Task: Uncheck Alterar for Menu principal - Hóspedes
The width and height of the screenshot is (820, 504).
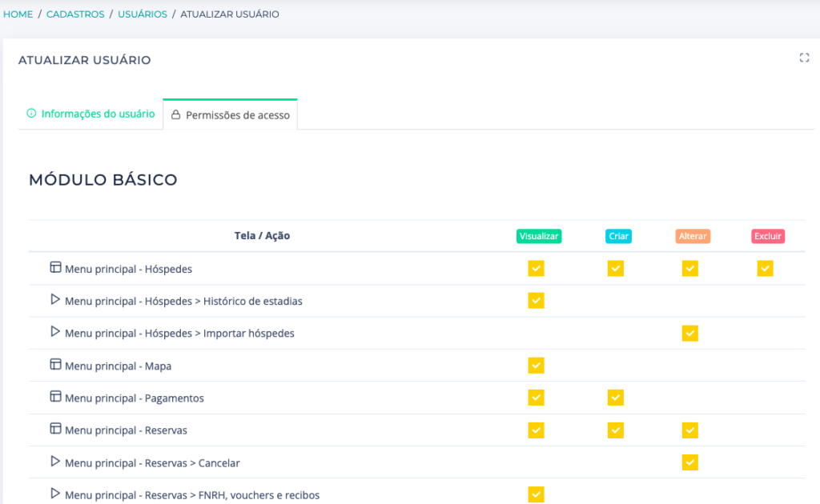Action: tap(689, 269)
